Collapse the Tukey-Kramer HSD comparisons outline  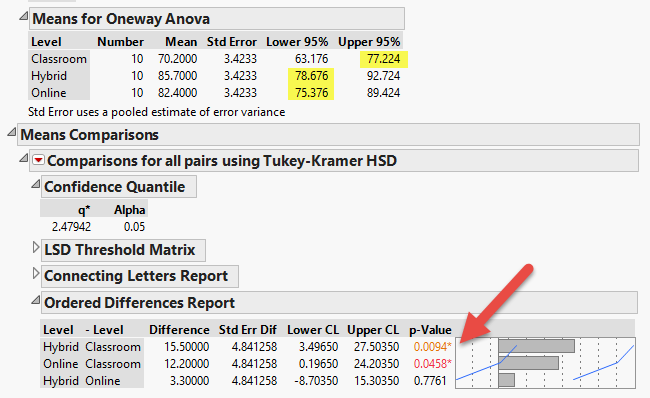click(24, 158)
